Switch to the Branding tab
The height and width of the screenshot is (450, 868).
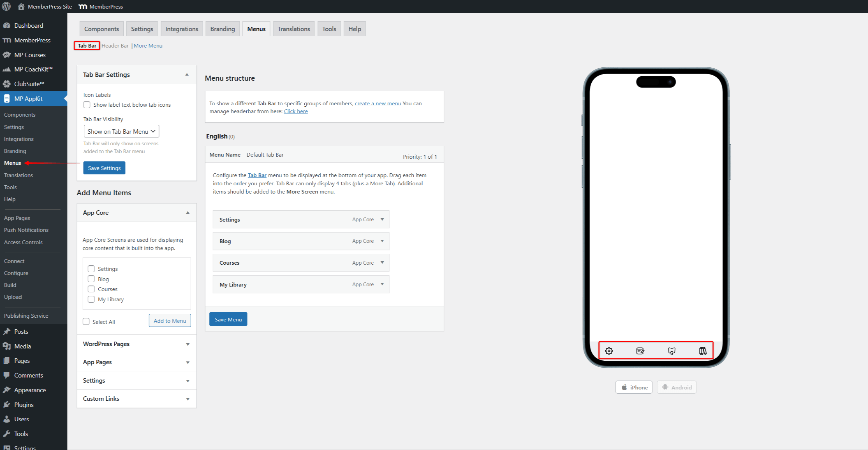click(222, 29)
